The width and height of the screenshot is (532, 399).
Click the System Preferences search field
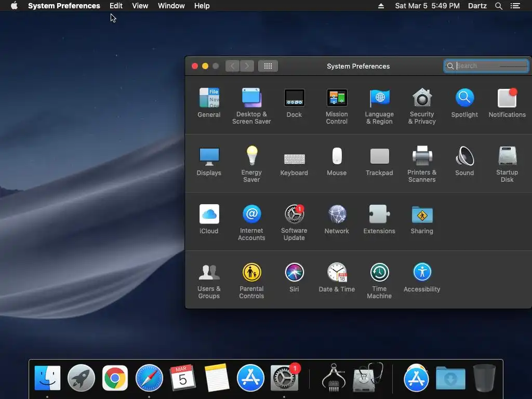[486, 66]
